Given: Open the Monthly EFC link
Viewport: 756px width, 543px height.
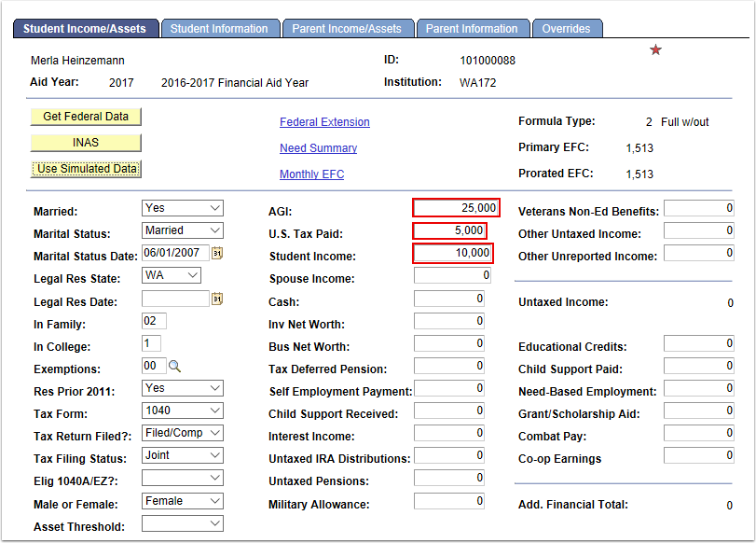Looking at the screenshot, I should (x=312, y=174).
